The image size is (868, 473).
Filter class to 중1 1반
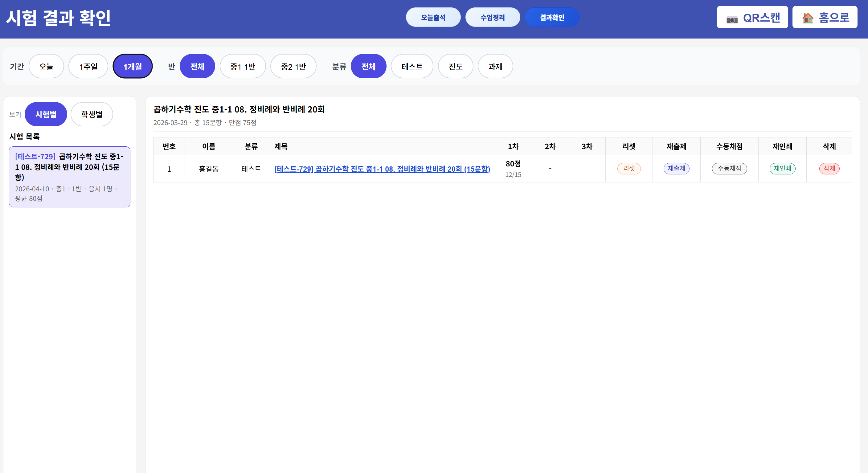(243, 66)
